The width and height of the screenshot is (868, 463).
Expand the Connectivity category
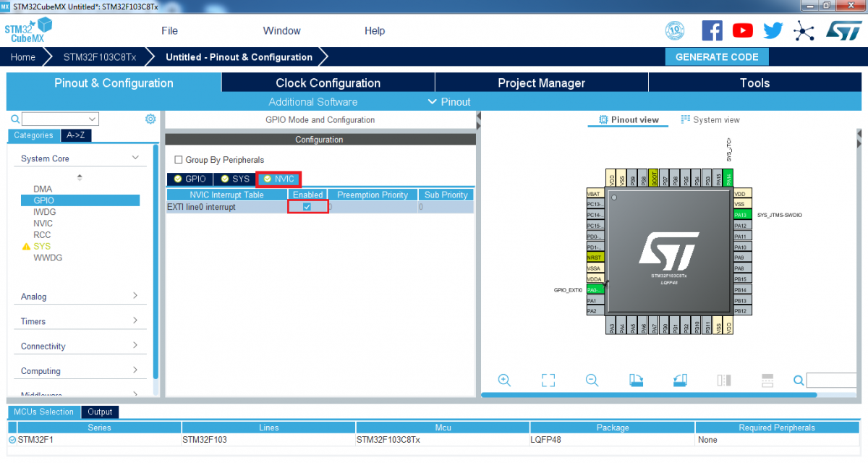click(135, 346)
